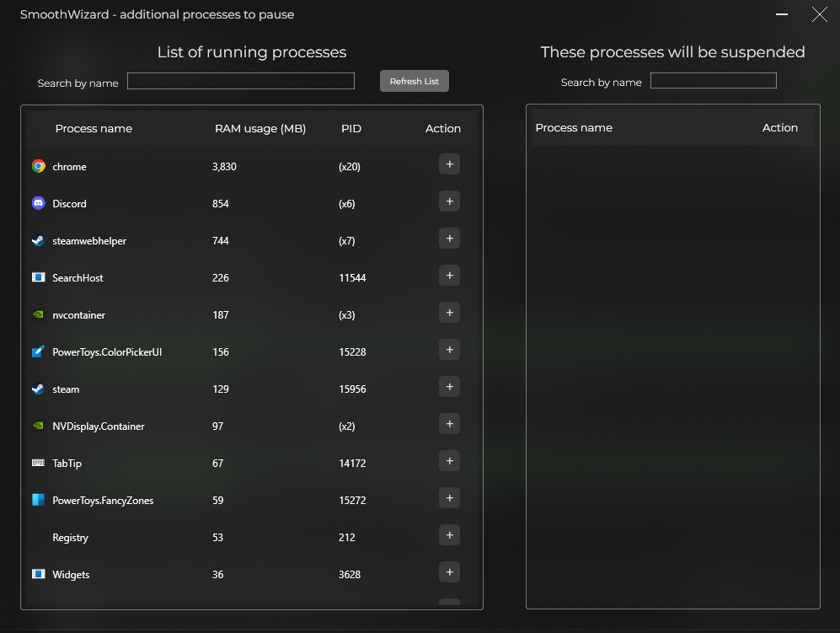Add NVDisplay.Container using its plus button

tap(449, 423)
